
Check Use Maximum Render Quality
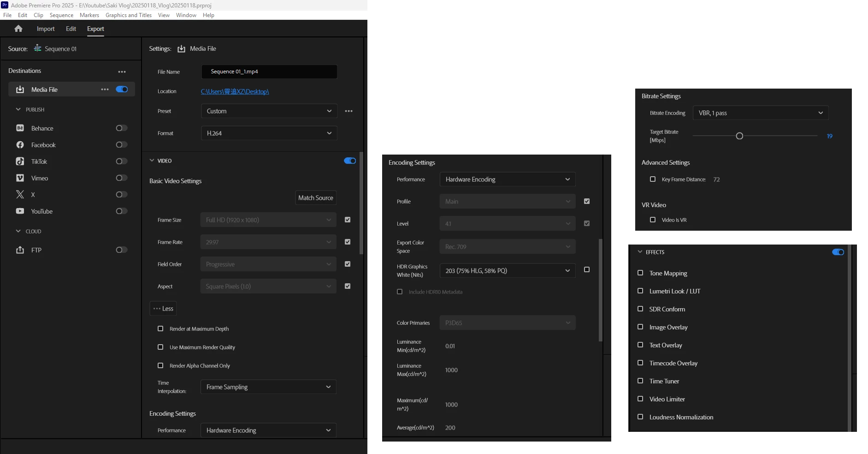point(160,347)
